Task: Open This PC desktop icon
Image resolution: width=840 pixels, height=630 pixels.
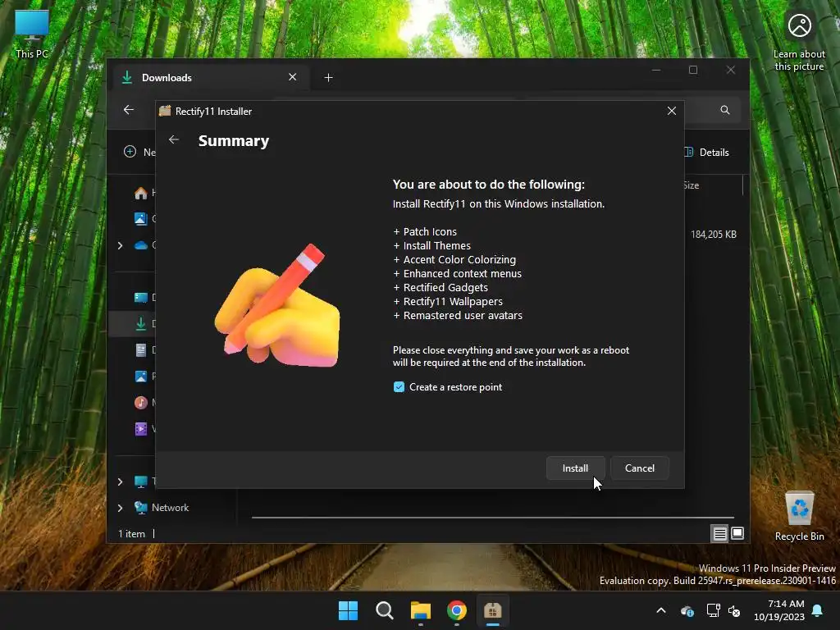Action: (x=32, y=34)
